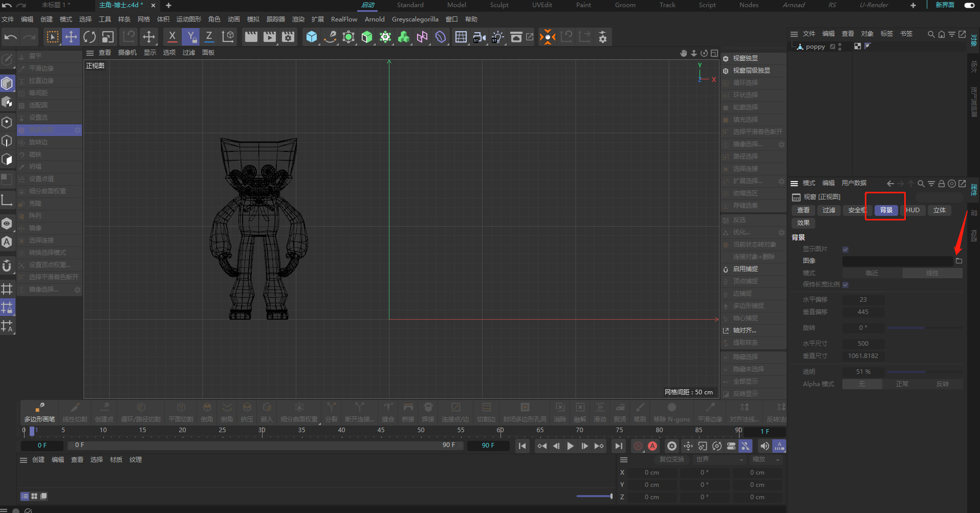
Task: Toggle the 显示图片 checkbox
Action: 845,249
